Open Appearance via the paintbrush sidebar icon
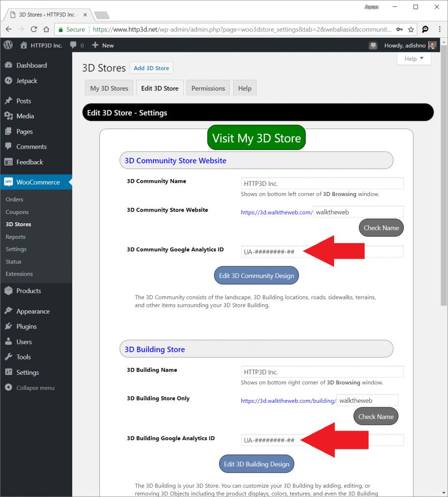 (x=9, y=311)
